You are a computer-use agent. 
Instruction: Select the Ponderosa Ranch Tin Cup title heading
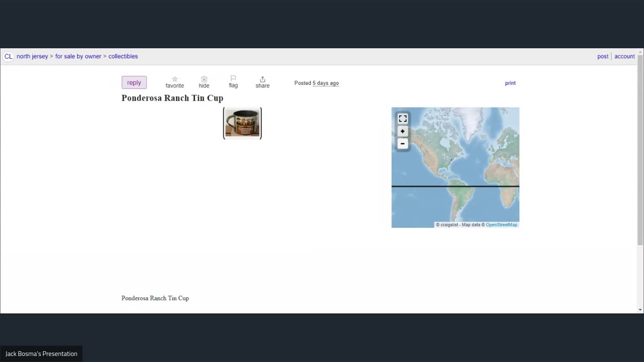pos(172,98)
